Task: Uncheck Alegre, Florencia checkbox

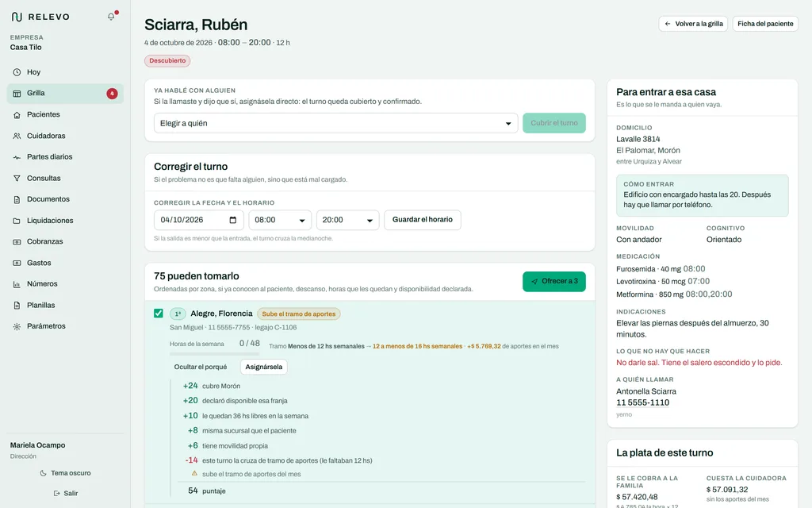Action: 159,314
